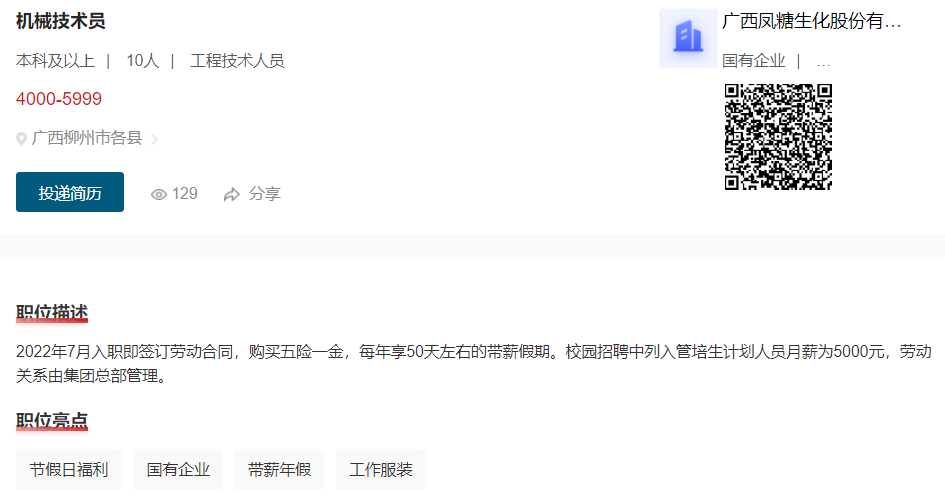Click the 投递简历 button
945x495 pixels.
pyautogui.click(x=70, y=192)
